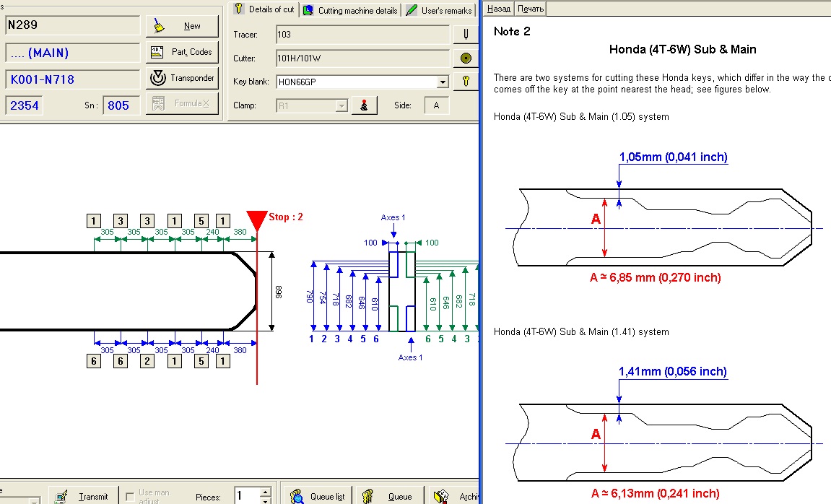Screen dimensions: 831x504
Task: Click bottom-row cut depth 5
Action: (201, 362)
